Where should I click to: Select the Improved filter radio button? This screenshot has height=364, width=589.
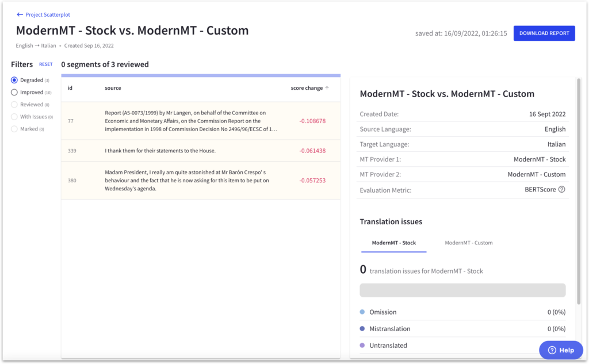(x=14, y=93)
